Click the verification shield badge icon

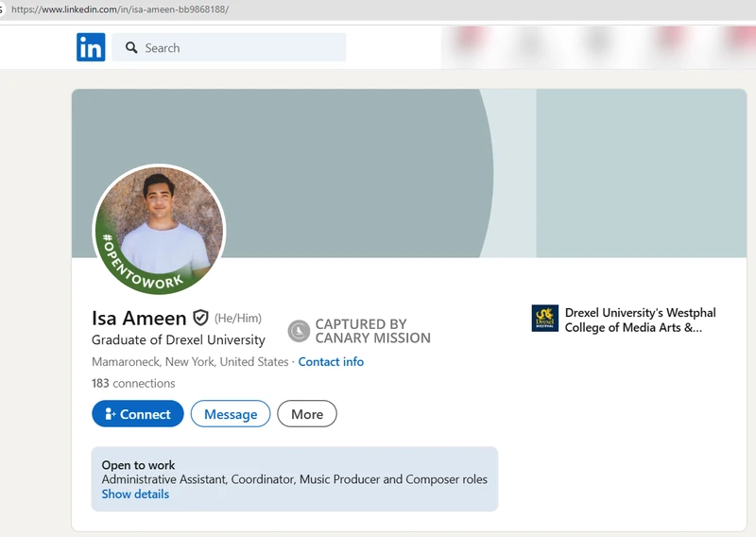pyautogui.click(x=200, y=318)
